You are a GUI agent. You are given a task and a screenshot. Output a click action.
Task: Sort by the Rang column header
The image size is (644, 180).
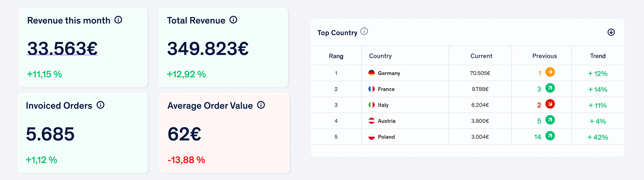(336, 56)
